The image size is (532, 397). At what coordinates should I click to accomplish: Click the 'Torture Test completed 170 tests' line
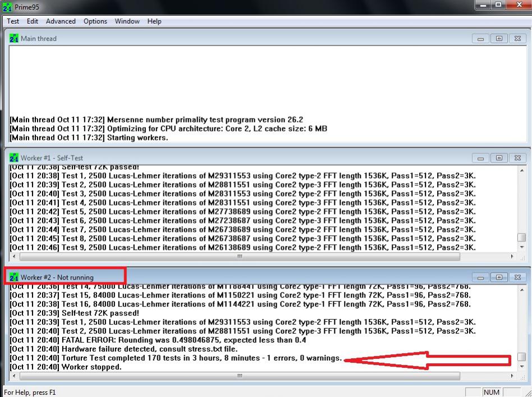click(176, 358)
